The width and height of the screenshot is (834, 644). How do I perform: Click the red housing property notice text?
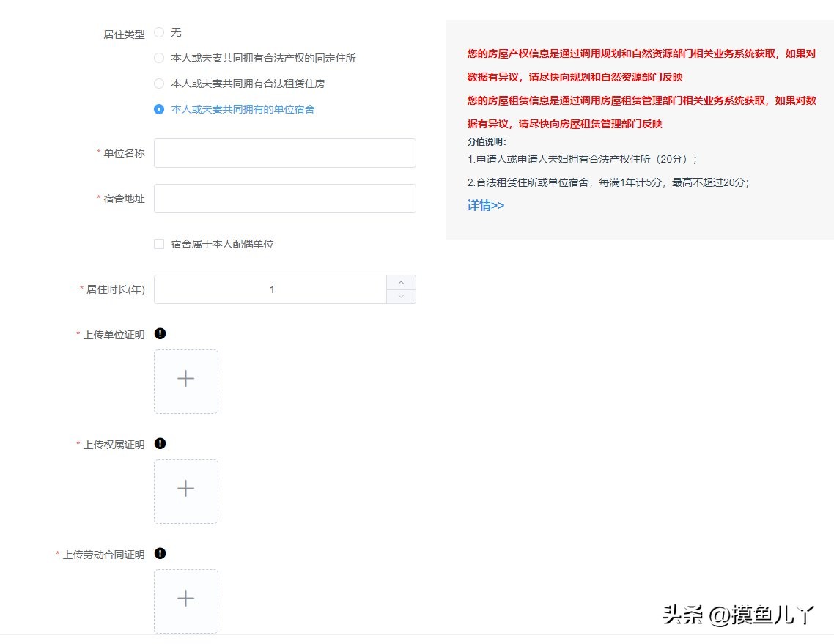pos(638,53)
